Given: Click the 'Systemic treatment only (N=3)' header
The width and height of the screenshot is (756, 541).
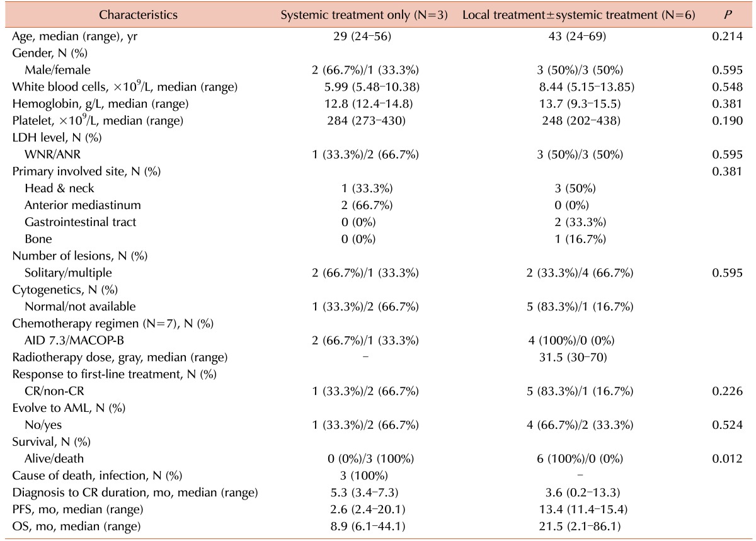Looking at the screenshot, I should point(364,14).
